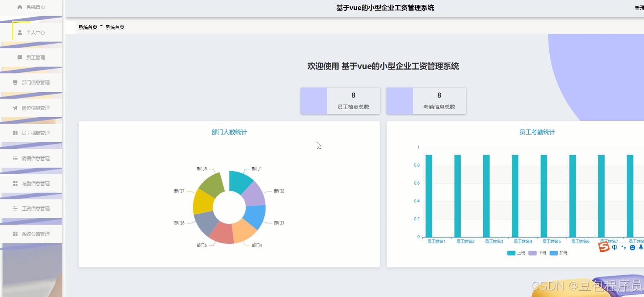Screen dimensions: 644x297
Task: Open the 工资信息管理 sidebar menu
Action: click(x=31, y=208)
